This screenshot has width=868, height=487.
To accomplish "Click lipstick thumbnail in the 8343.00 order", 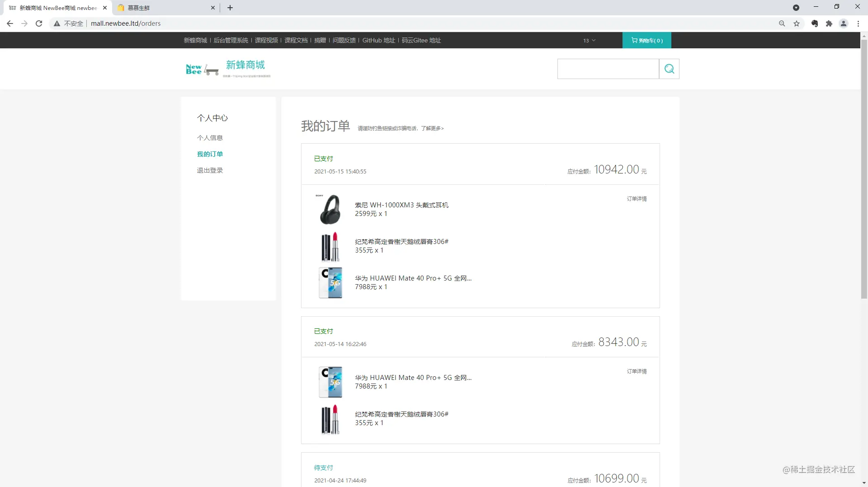I will 330,419.
